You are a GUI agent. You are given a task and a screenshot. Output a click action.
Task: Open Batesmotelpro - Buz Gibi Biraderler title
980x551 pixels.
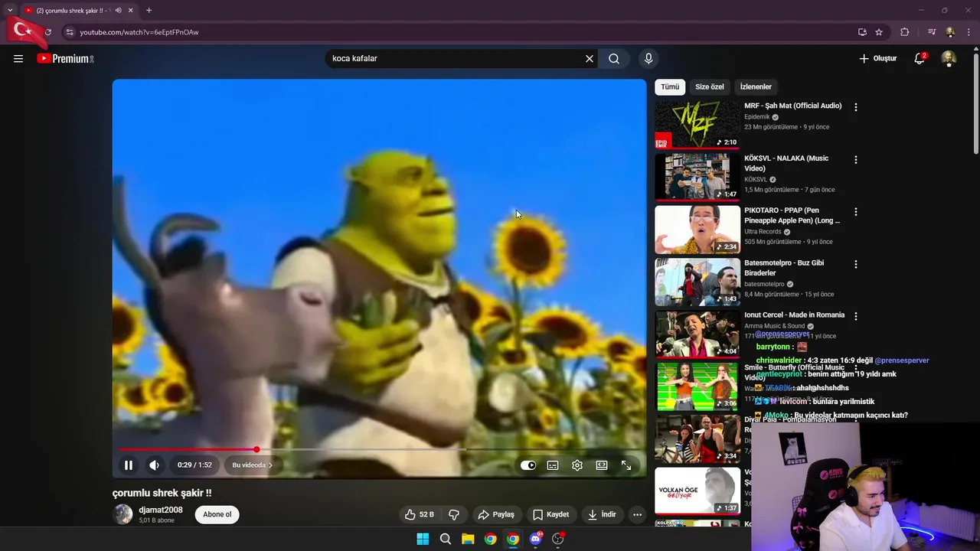[784, 268]
